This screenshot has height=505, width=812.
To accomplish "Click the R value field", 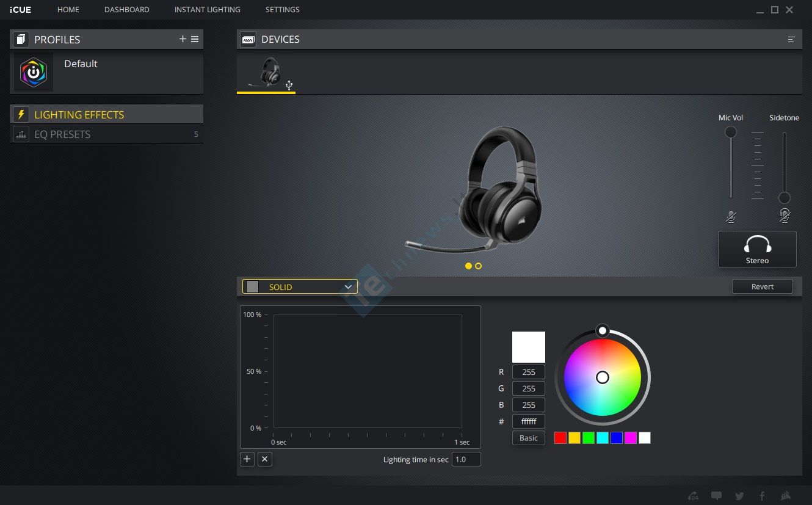I will click(529, 372).
